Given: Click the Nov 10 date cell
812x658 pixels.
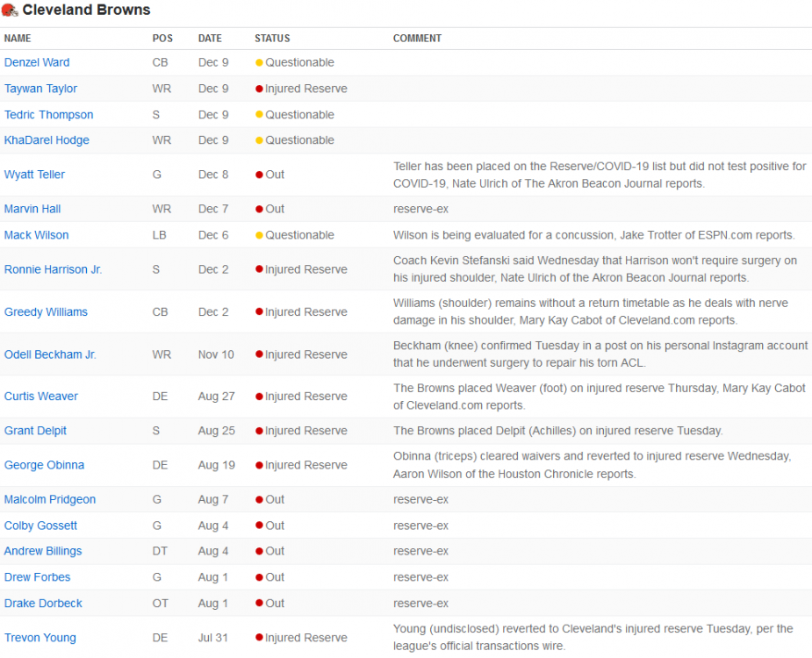Looking at the screenshot, I should coord(216,354).
